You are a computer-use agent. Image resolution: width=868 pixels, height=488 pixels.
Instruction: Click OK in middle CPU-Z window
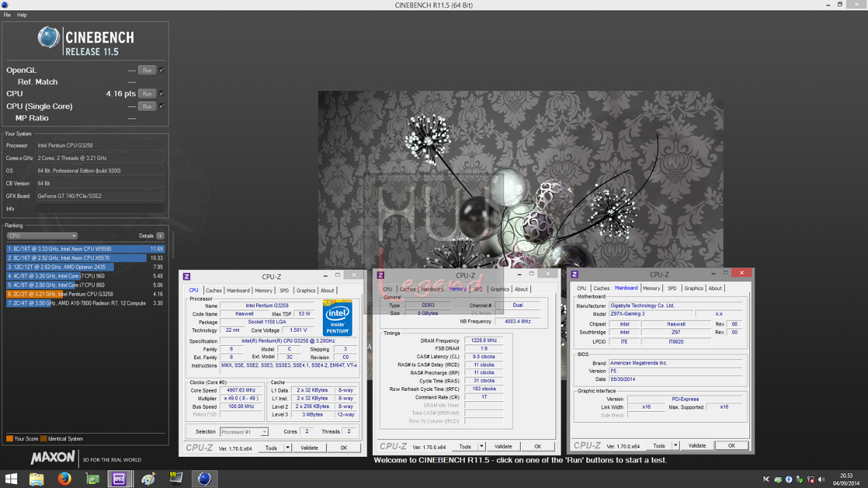click(x=537, y=446)
